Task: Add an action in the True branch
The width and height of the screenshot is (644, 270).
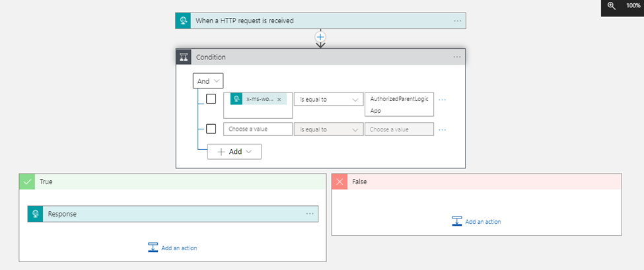Action: pyautogui.click(x=172, y=248)
